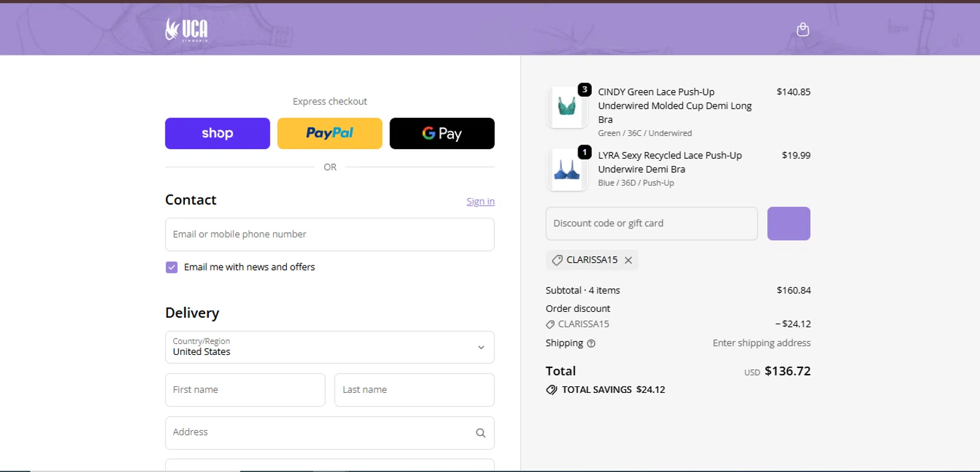Image resolution: width=980 pixels, height=472 pixels.
Task: Click the quantity badge 3 on CINDY bra
Action: pos(585,90)
